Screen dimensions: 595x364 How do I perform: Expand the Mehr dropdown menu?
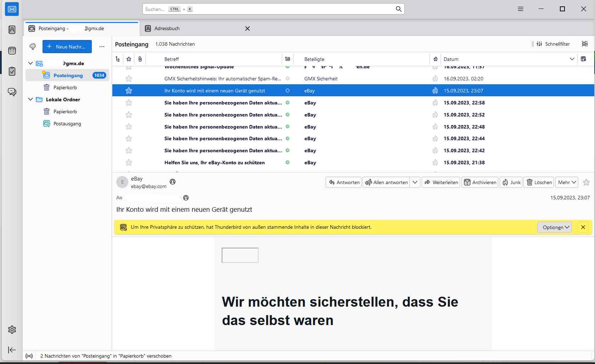pyautogui.click(x=566, y=182)
